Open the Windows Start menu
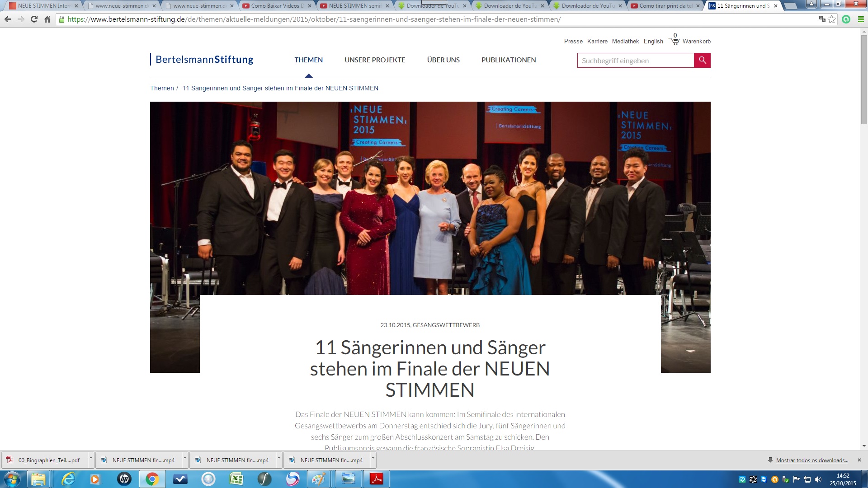The image size is (868, 488). 12,479
